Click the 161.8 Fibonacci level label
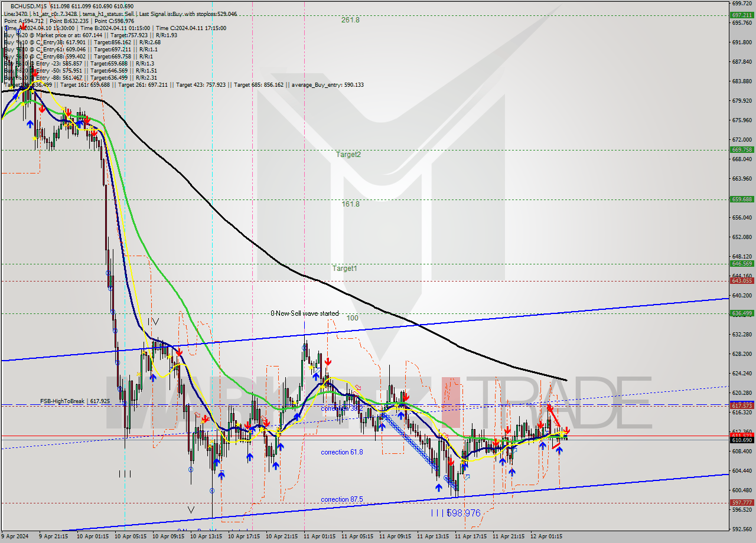The width and height of the screenshot is (756, 543). tap(350, 204)
